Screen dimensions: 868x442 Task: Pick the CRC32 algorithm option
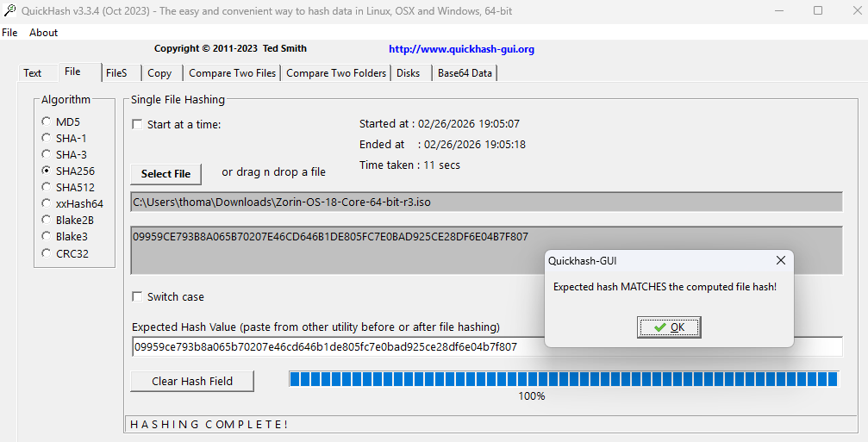[x=47, y=253]
